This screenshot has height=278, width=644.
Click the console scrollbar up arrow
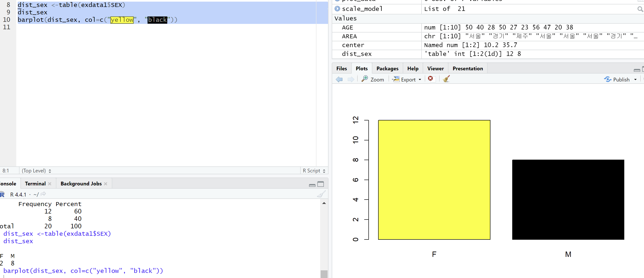tap(324, 203)
